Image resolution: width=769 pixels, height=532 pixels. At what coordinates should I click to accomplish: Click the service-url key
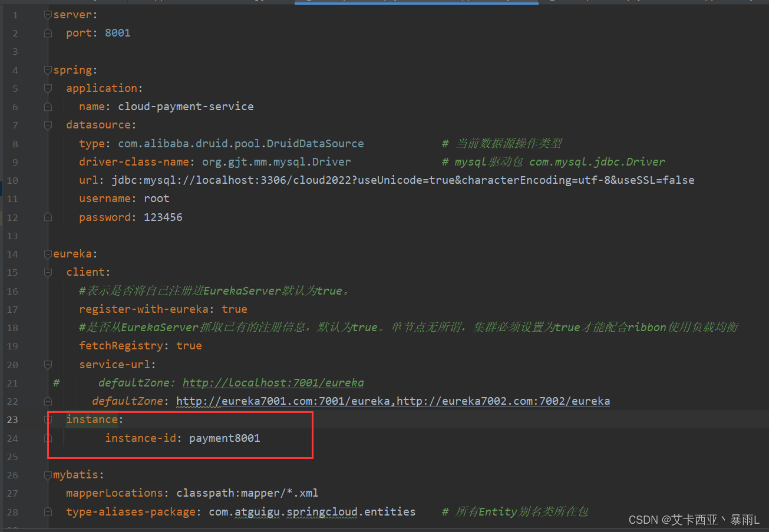[115, 365]
